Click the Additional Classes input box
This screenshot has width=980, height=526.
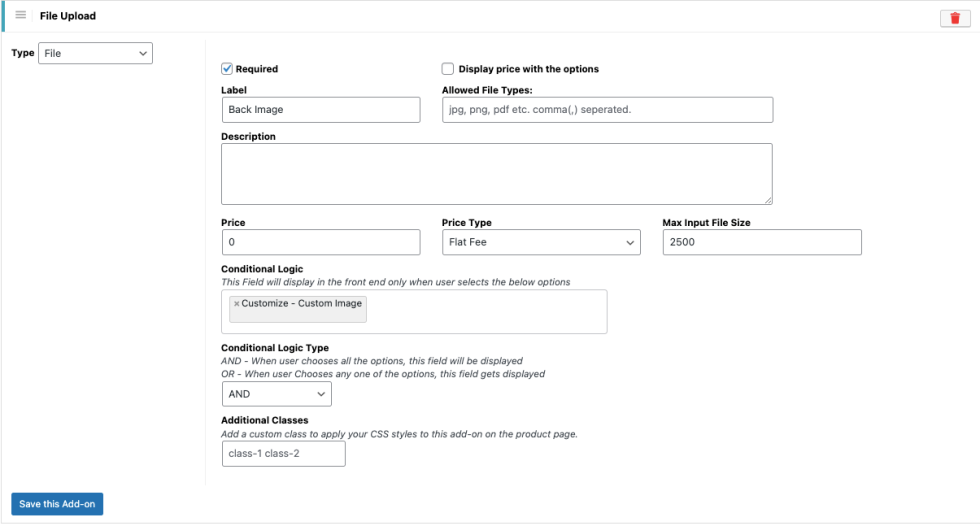click(283, 454)
